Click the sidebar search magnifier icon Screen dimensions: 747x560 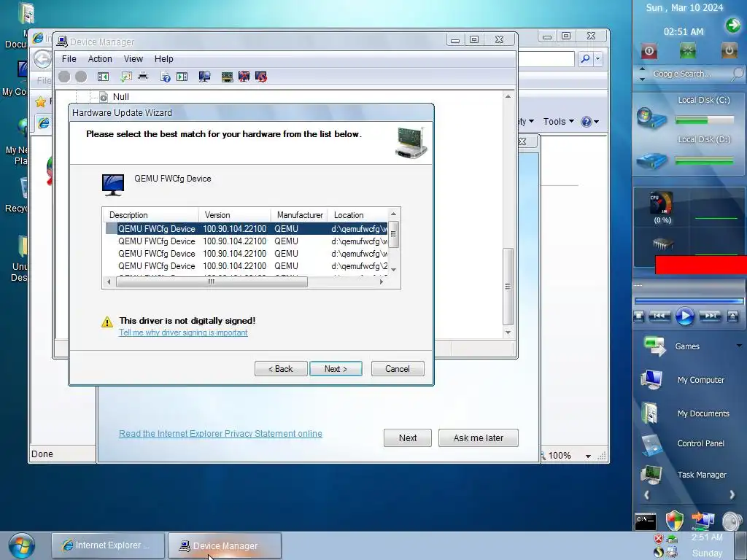pyautogui.click(x=738, y=74)
